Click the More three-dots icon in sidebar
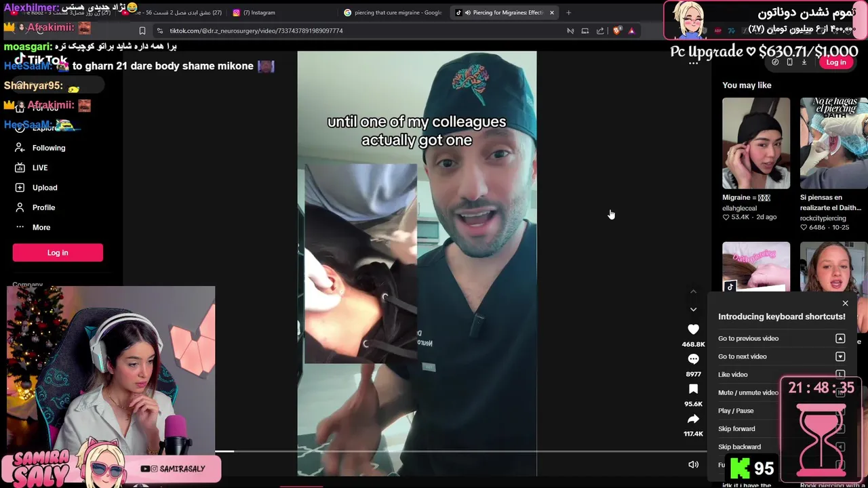 click(x=20, y=227)
